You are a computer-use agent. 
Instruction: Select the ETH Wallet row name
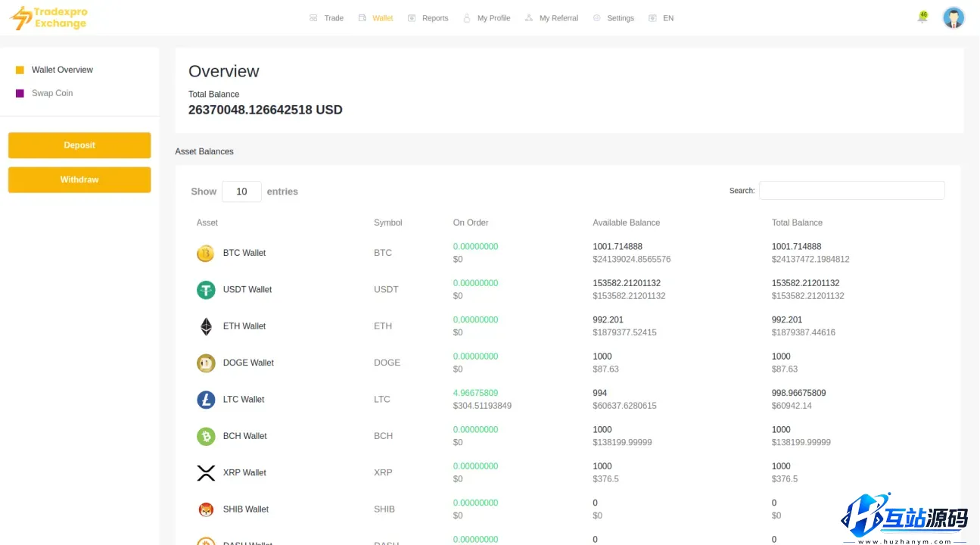tap(244, 326)
